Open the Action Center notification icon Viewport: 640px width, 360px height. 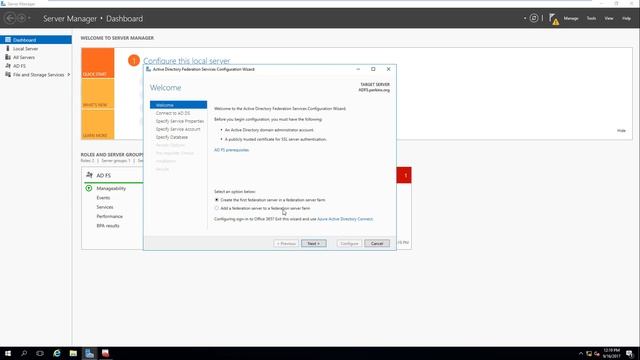point(629,353)
